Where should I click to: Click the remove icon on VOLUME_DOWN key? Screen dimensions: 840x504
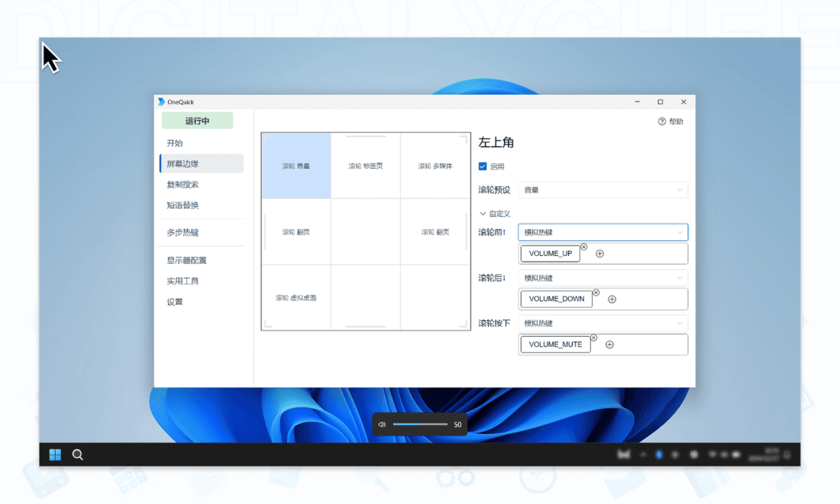pos(596,292)
